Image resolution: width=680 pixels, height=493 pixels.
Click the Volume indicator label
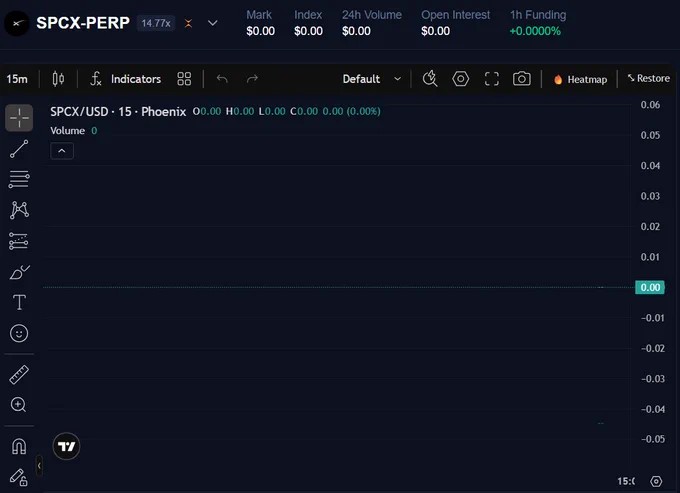pyautogui.click(x=68, y=131)
